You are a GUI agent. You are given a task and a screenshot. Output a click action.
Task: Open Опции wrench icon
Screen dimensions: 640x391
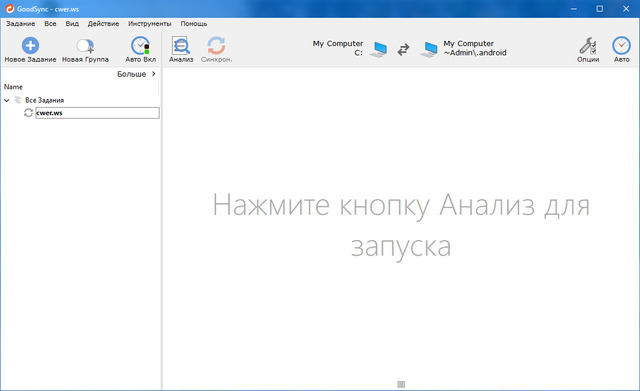588,46
